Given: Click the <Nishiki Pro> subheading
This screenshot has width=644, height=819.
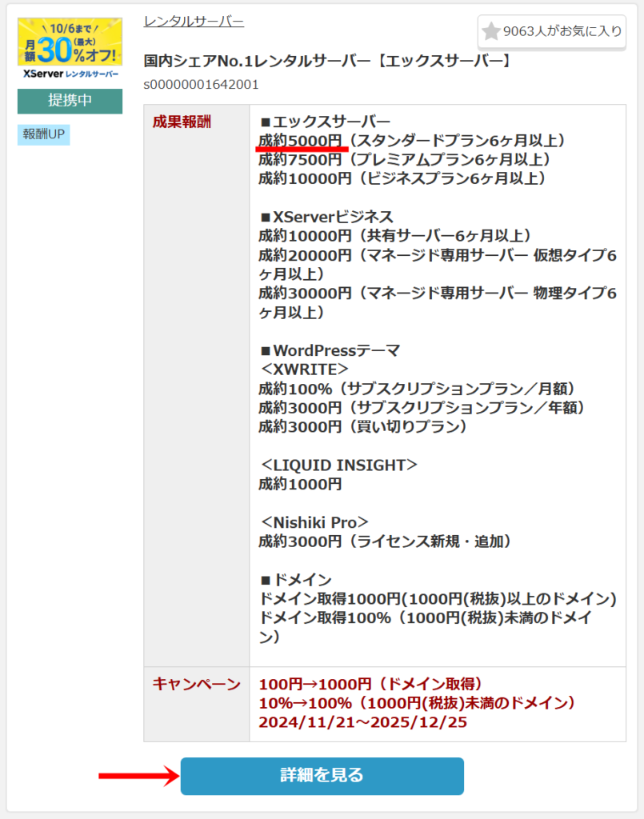Looking at the screenshot, I should (x=314, y=522).
